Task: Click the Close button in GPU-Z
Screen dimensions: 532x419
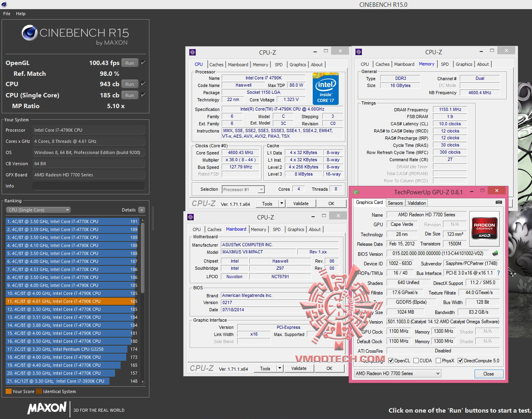Action: pyautogui.click(x=488, y=374)
